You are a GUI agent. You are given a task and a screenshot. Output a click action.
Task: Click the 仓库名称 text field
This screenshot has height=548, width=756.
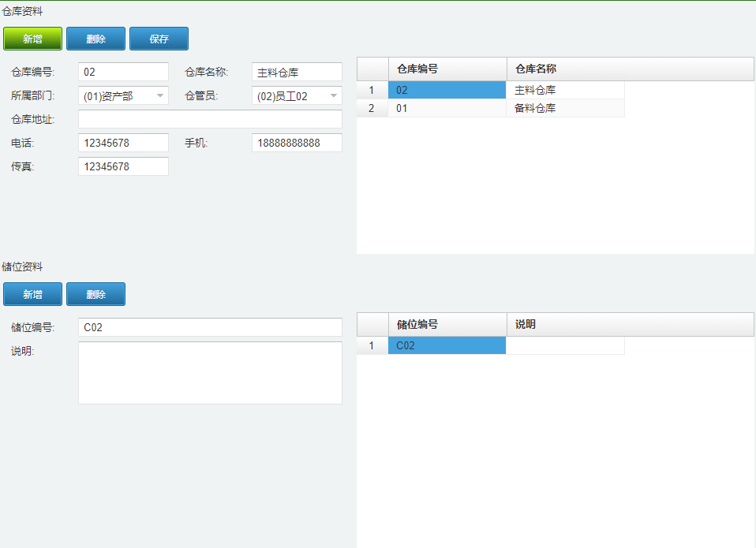(x=297, y=72)
